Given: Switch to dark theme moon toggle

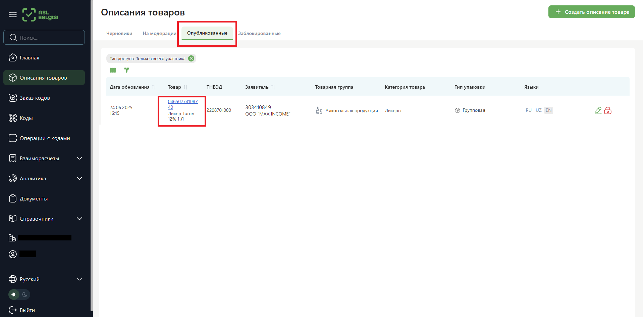Looking at the screenshot, I should click(25, 294).
